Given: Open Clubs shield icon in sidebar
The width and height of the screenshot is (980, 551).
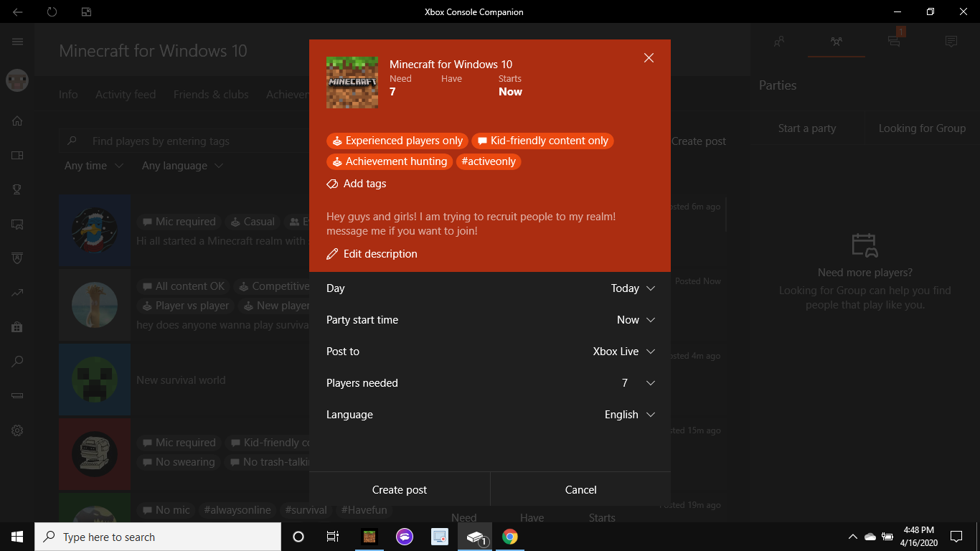Looking at the screenshot, I should pyautogui.click(x=17, y=258).
